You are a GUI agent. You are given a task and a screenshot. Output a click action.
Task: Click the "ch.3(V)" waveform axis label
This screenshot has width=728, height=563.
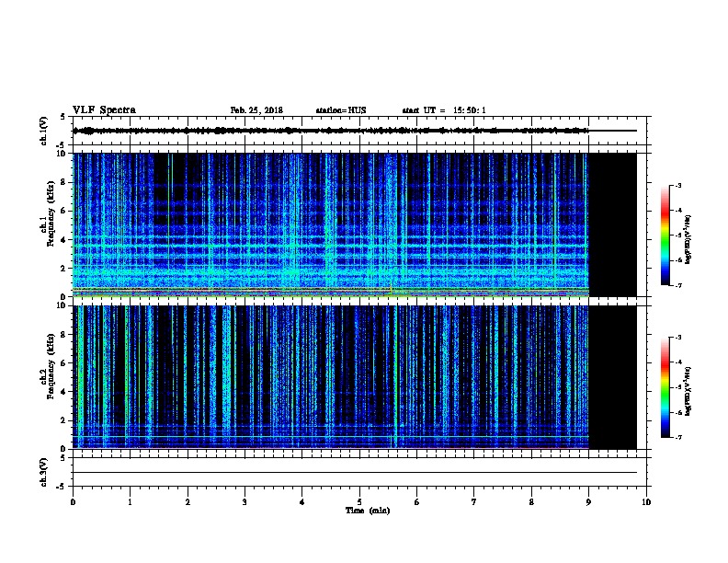tap(43, 472)
